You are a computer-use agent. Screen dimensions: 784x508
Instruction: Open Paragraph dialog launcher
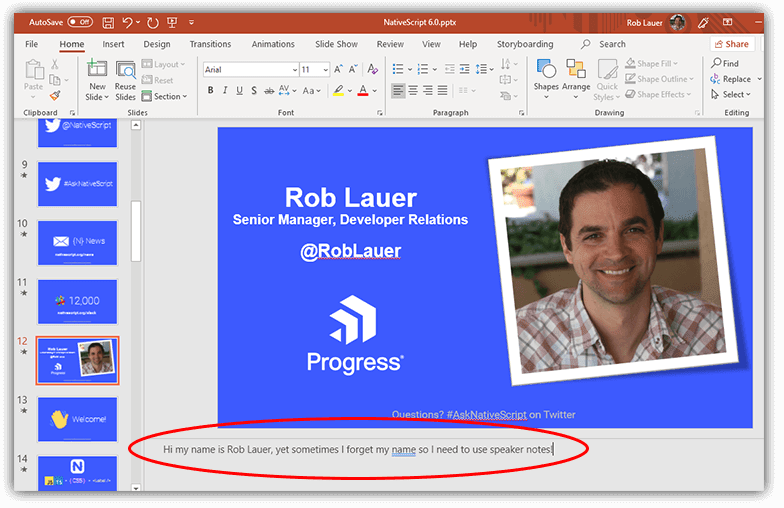522,113
